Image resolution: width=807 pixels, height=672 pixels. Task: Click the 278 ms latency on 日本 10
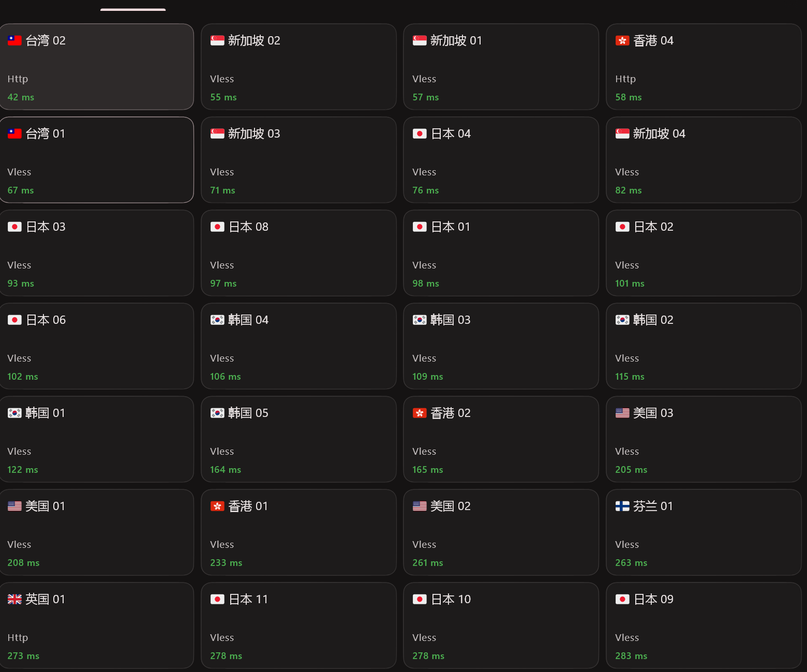428,656
